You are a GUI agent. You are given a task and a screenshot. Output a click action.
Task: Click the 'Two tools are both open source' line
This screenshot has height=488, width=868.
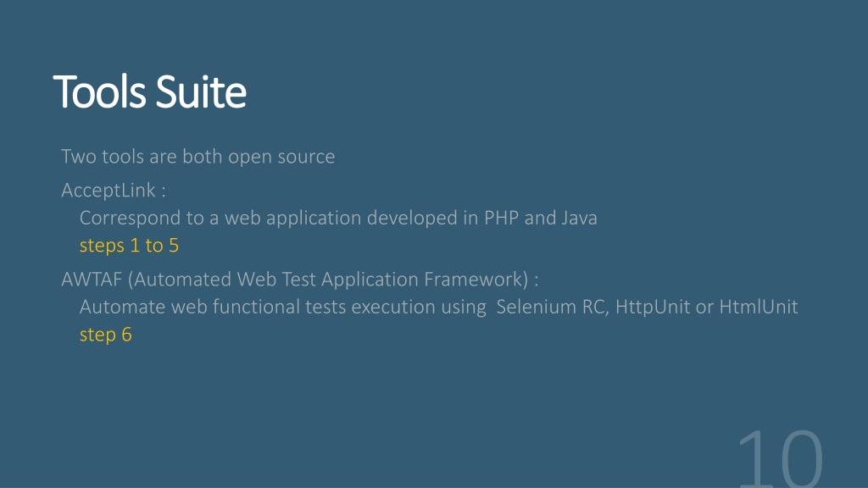198,157
